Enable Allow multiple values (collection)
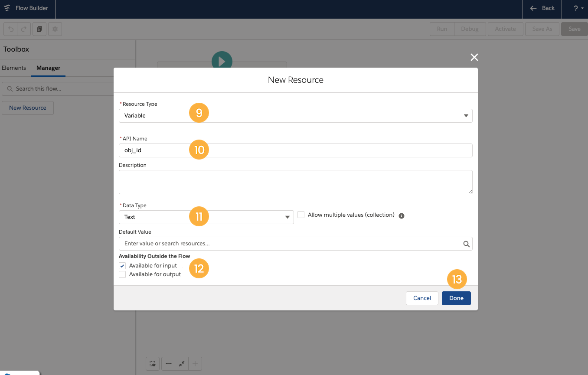This screenshot has width=588, height=375. [301, 214]
